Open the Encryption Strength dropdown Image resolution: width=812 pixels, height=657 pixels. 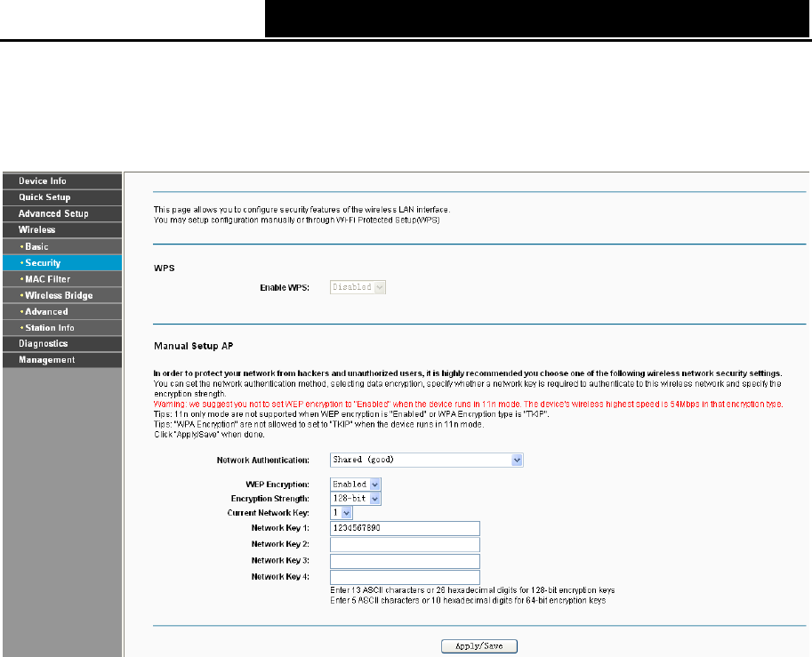coord(355,499)
